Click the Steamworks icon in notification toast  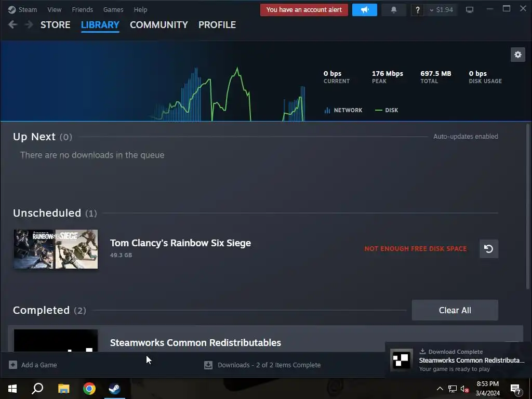pos(402,360)
